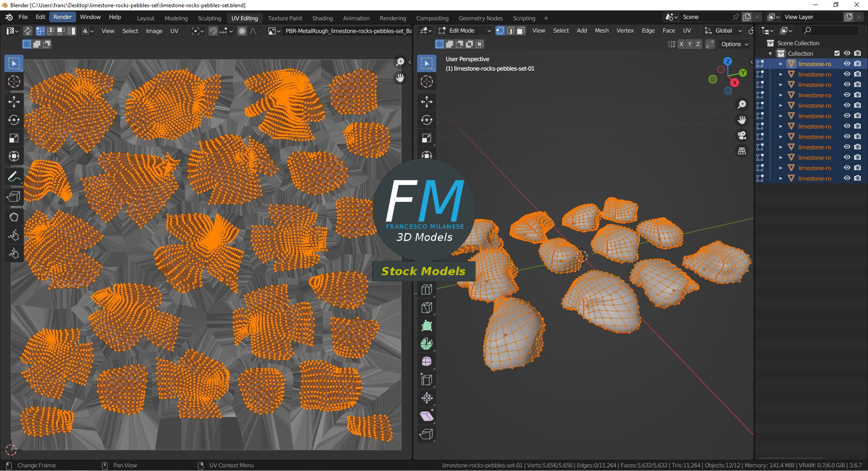Switch to the Shading workspace tab
Screen dimensions: 868x471
(x=322, y=18)
